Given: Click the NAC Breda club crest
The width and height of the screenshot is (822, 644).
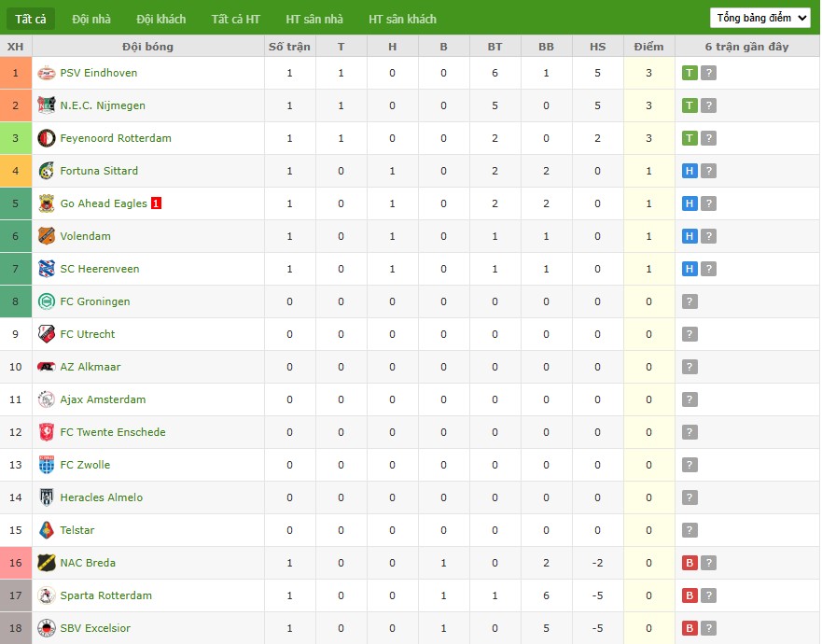Looking at the screenshot, I should coord(47,563).
